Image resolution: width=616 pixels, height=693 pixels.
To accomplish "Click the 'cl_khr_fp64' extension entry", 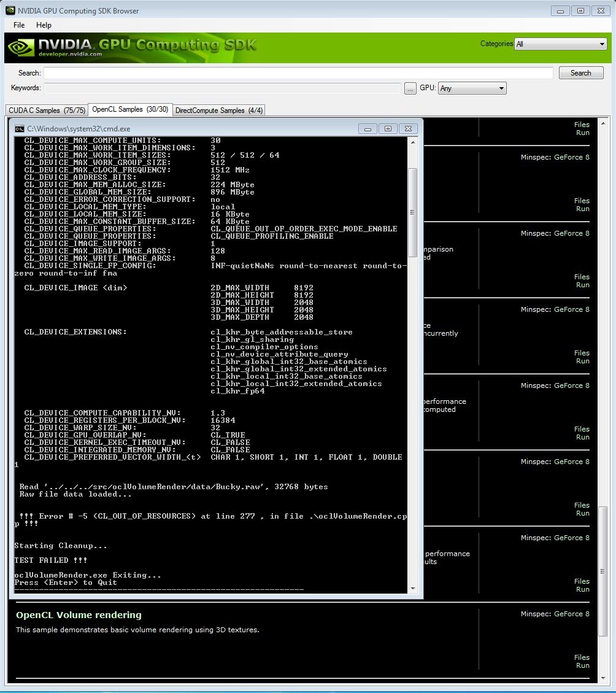I will point(237,391).
